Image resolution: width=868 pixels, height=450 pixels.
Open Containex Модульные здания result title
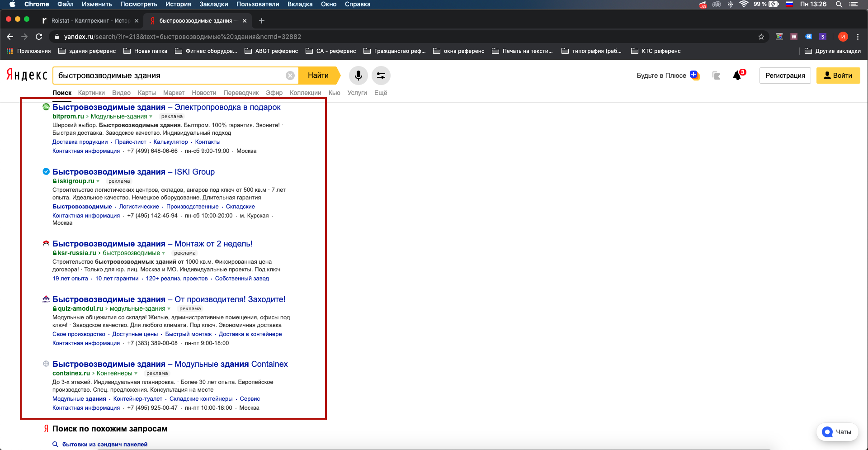(x=170, y=364)
